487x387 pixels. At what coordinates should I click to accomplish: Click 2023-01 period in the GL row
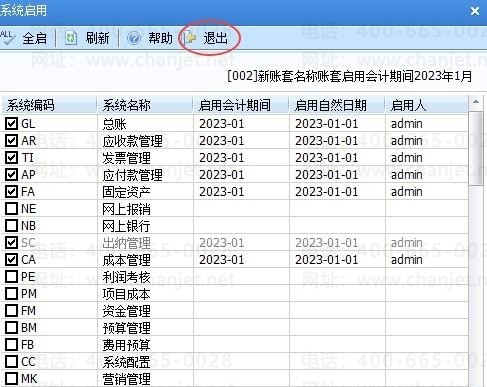(x=222, y=124)
